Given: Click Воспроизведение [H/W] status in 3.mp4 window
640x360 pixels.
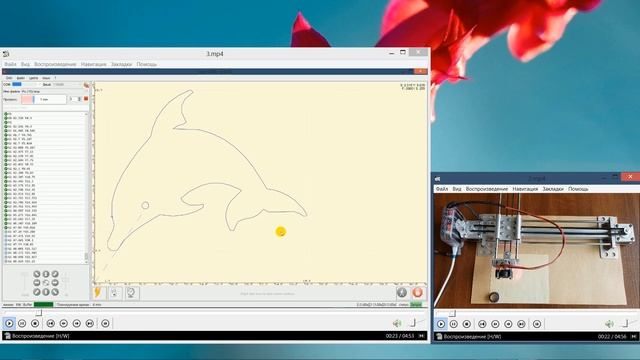Looking at the screenshot, I should click(x=41, y=336).
